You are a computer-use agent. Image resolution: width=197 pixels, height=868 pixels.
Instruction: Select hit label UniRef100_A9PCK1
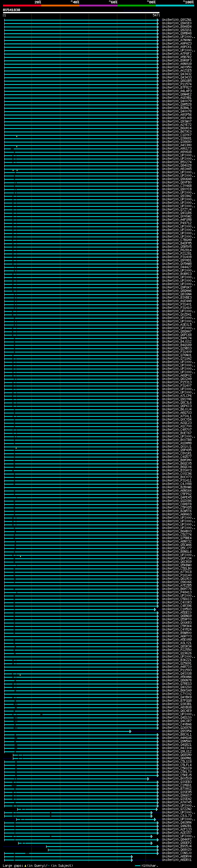(176, 47)
